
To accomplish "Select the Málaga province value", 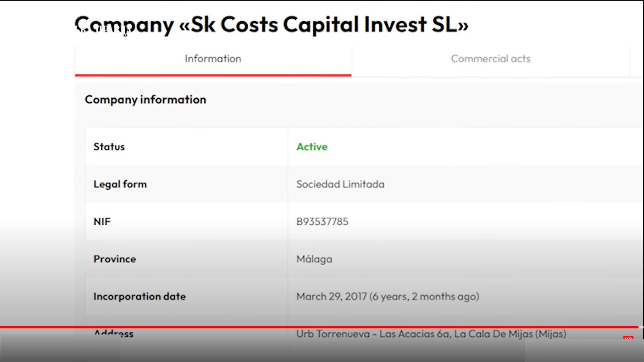I will pos(314,259).
